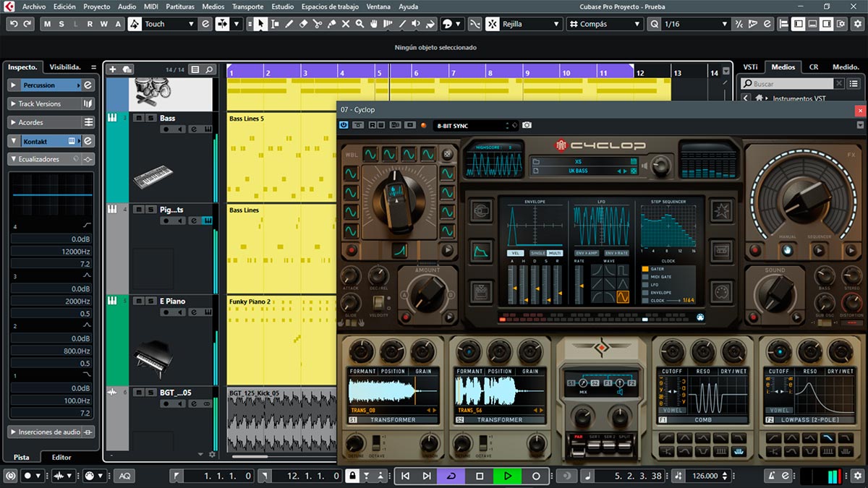Select the Mute X tool
Viewport: 868px width, 488px height.
pyautogui.click(x=346, y=24)
